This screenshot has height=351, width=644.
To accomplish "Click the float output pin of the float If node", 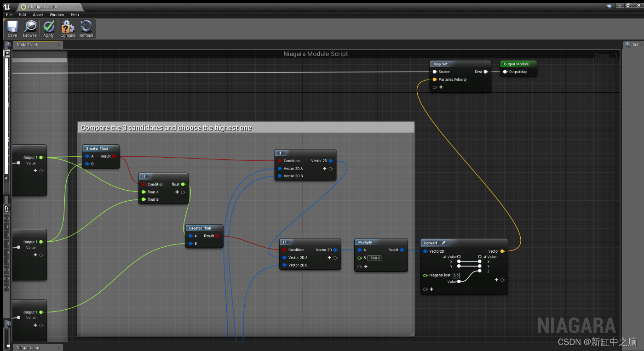I will [x=183, y=184].
